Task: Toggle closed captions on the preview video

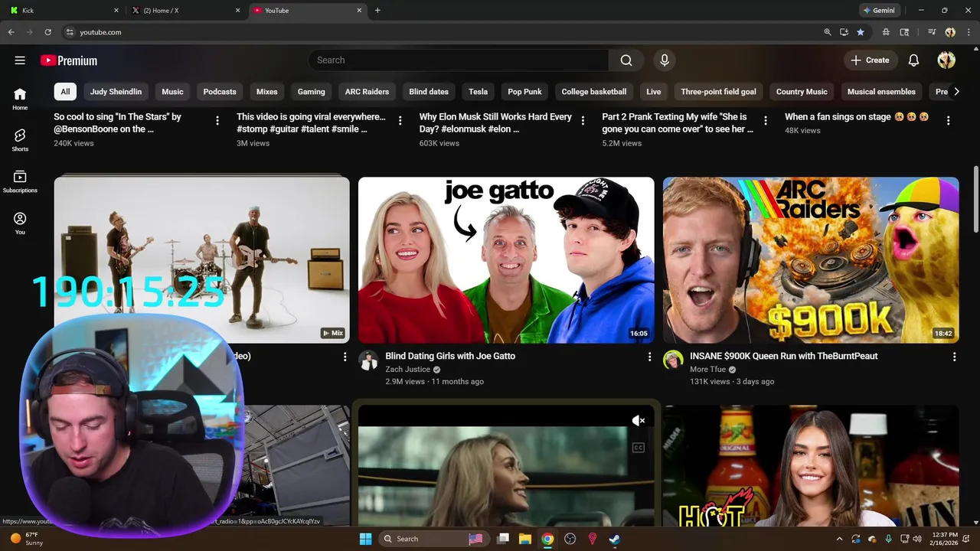Action: [639, 448]
